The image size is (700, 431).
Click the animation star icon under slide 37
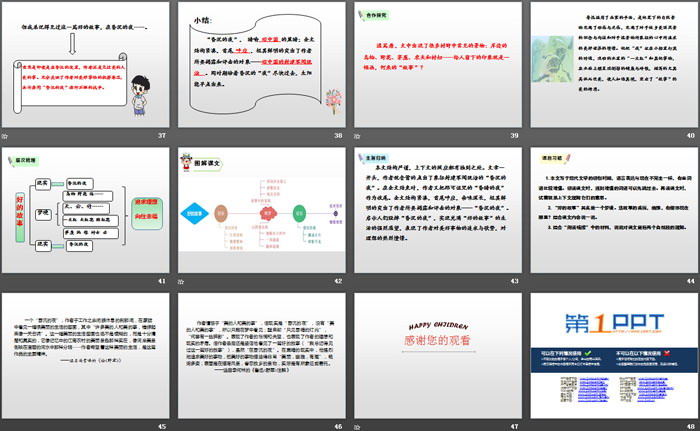pyautogui.click(x=4, y=136)
